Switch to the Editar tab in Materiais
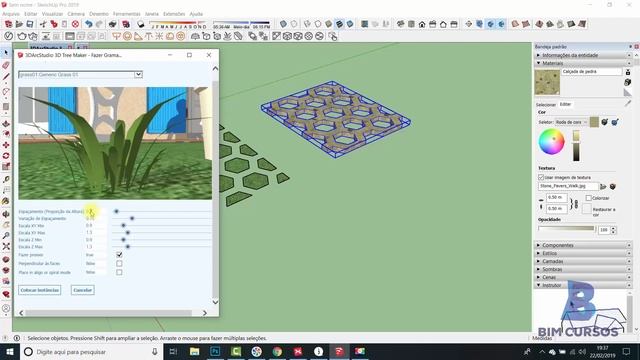The width and height of the screenshot is (640, 360). [565, 104]
